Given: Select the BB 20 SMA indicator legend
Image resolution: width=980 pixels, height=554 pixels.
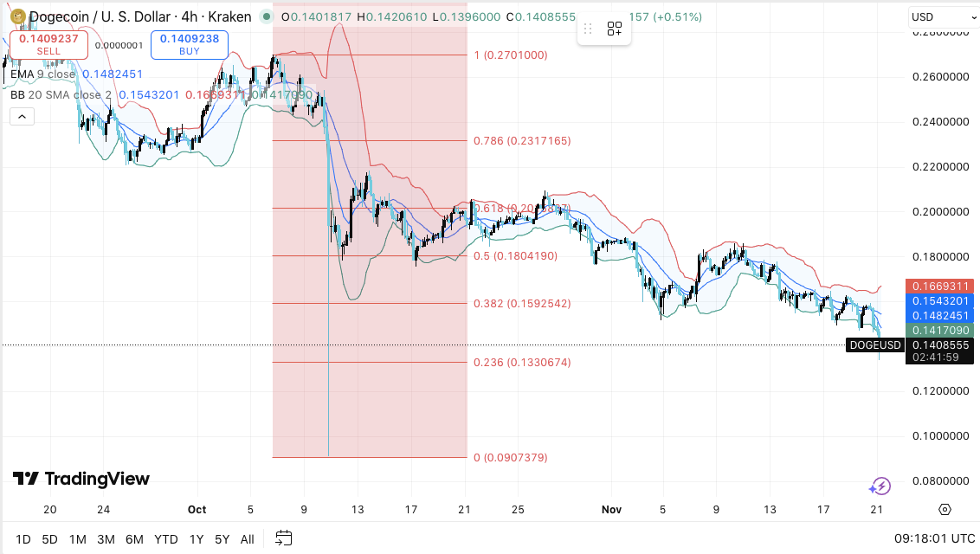Looking at the screenshot, I should tap(61, 94).
